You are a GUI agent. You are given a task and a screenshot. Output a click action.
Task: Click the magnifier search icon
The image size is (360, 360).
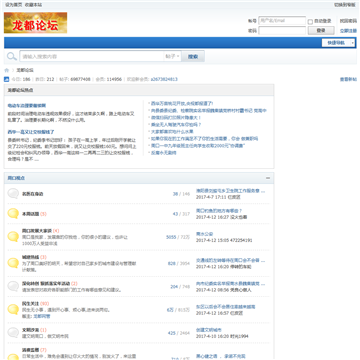12,56
